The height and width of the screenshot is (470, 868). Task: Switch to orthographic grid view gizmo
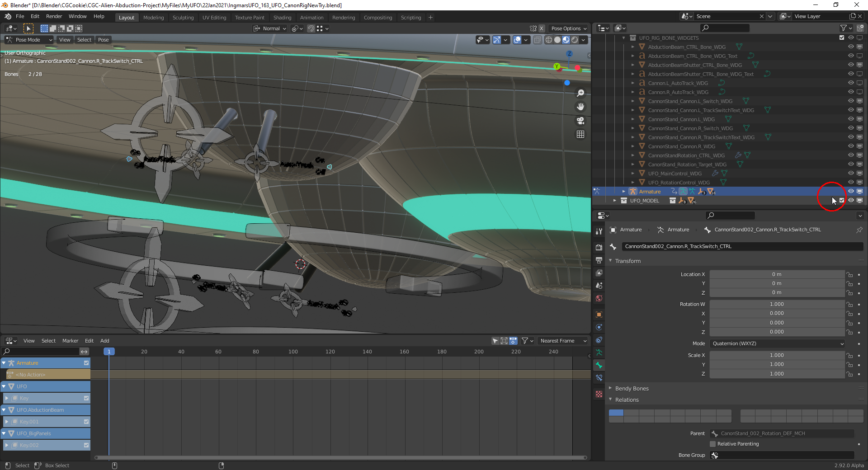580,134
